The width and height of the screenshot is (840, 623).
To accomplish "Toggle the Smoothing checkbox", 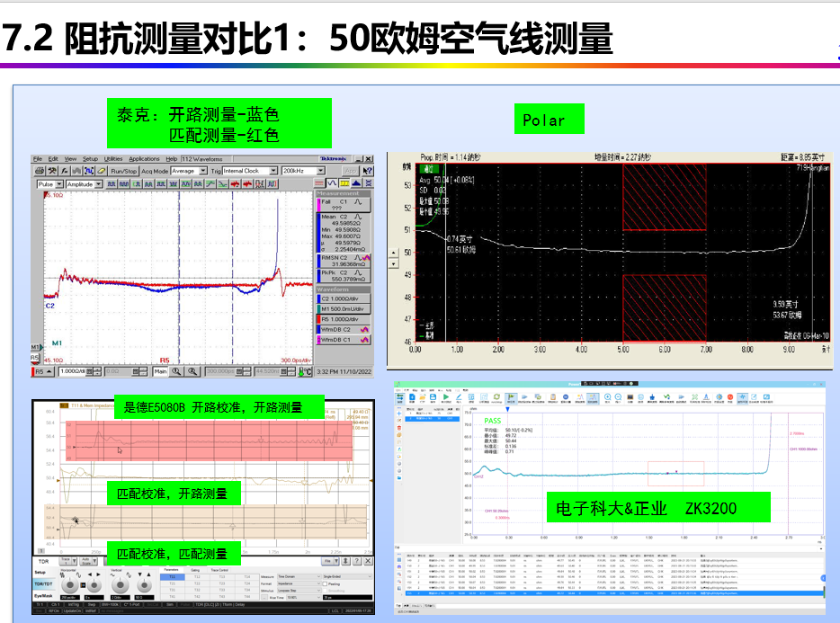I will (325, 591).
